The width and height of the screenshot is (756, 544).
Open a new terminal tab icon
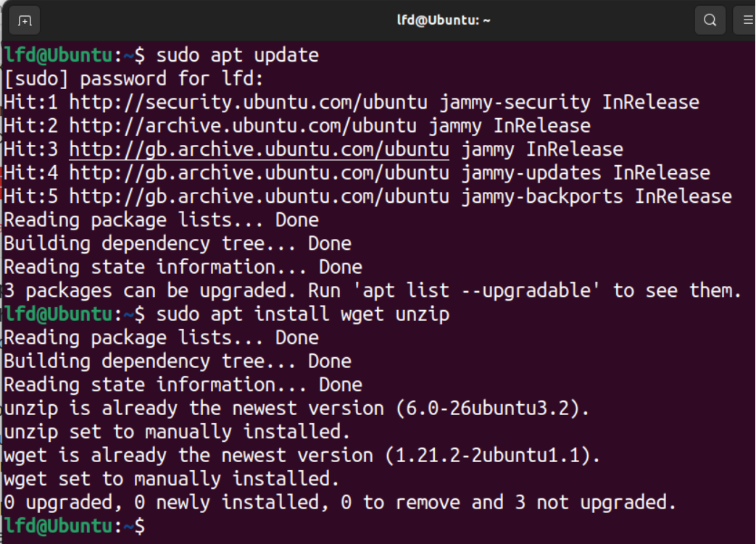[x=24, y=20]
